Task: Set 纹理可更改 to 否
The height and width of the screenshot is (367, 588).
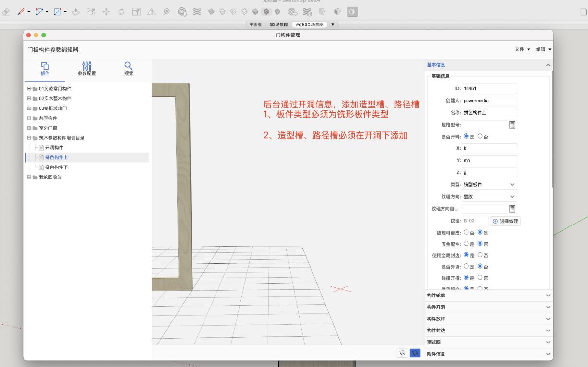Action: (466, 232)
